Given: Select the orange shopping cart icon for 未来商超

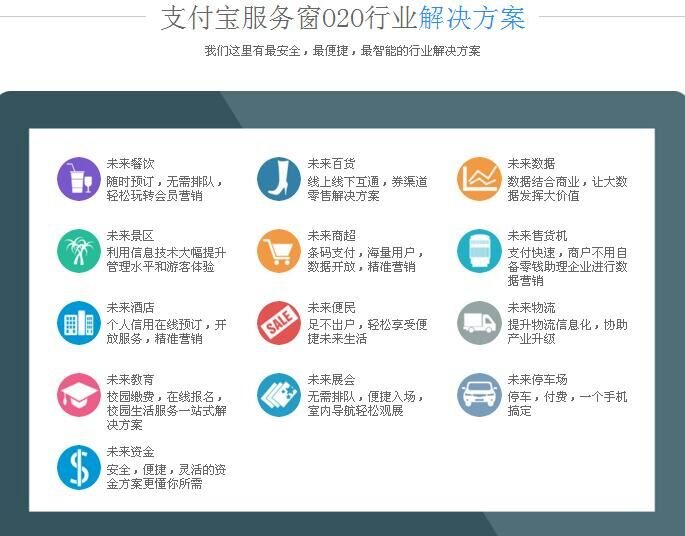Looking at the screenshot, I should pyautogui.click(x=279, y=251).
